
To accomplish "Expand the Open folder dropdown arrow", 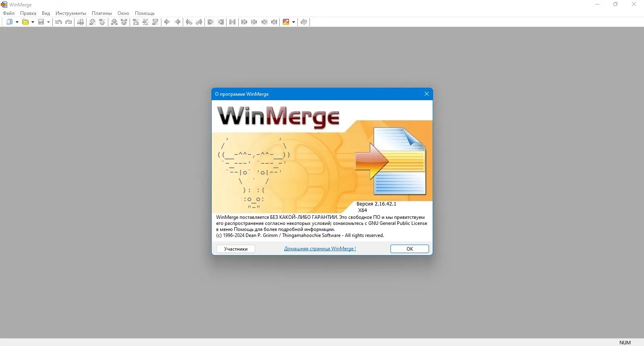I will [33, 22].
